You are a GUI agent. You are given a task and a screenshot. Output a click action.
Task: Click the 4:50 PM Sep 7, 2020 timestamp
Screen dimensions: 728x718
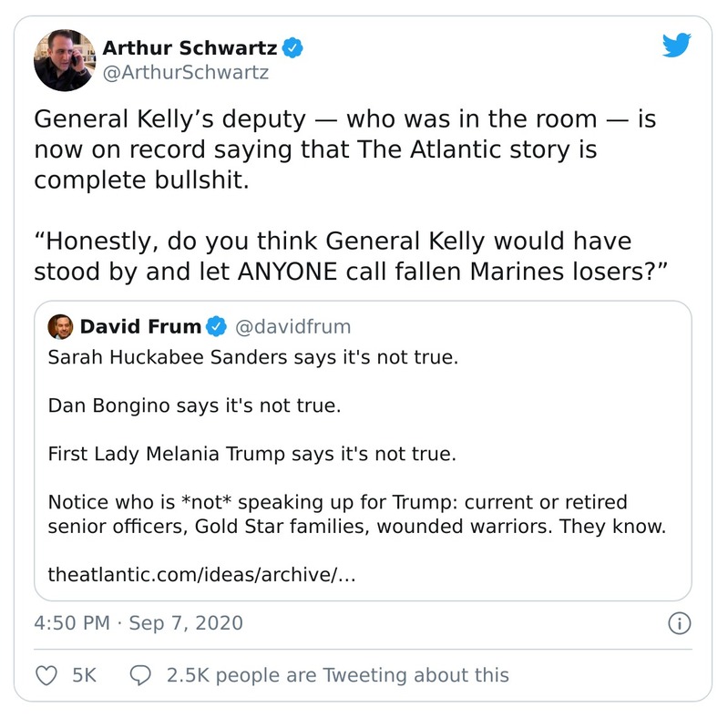click(x=138, y=623)
